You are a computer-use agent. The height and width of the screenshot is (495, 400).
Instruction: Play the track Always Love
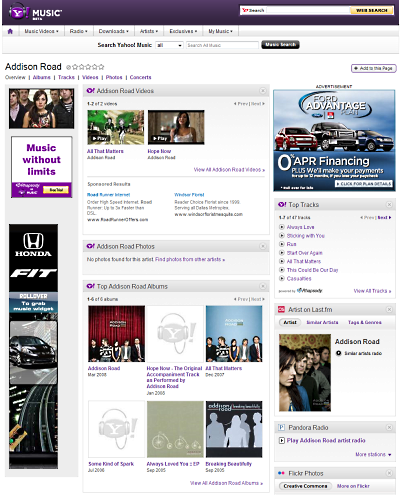pos(281,227)
